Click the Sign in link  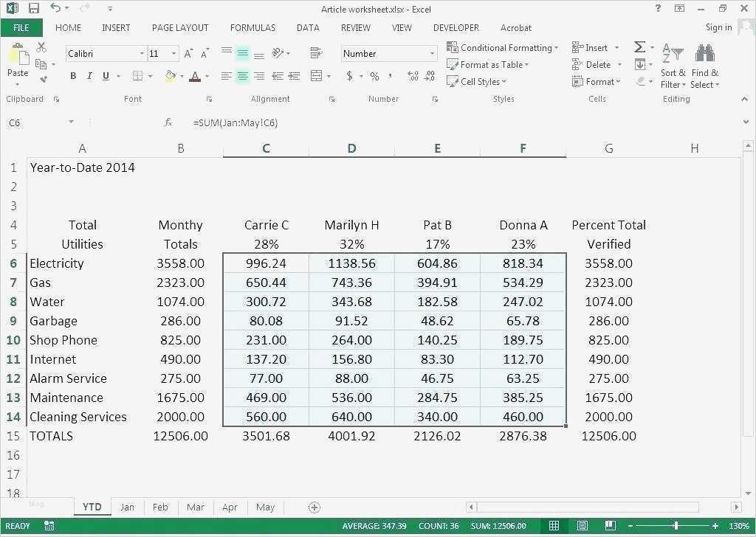[x=718, y=27]
